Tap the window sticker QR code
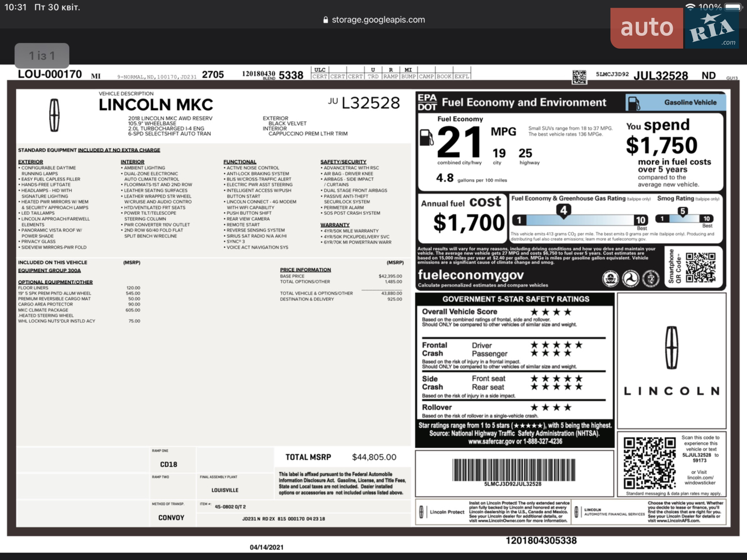The width and height of the screenshot is (747, 560). click(649, 463)
